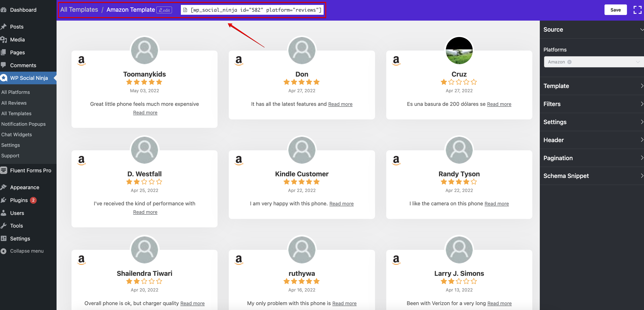Screen dimensions: 644x310
Task: Click the wp_social_ninja shortcode field
Action: 255,10
